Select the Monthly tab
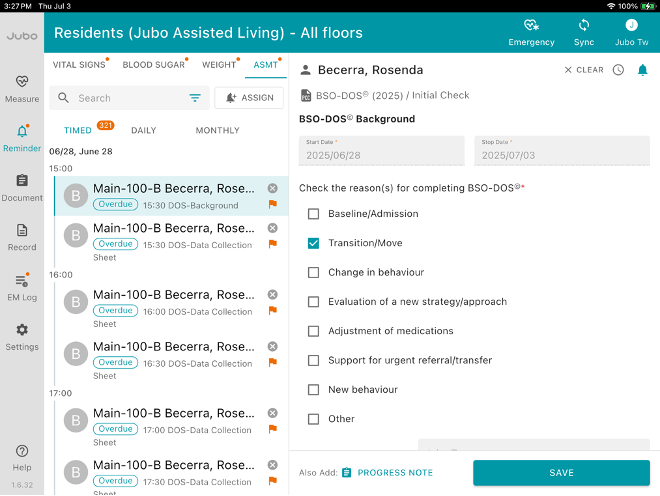 click(217, 130)
